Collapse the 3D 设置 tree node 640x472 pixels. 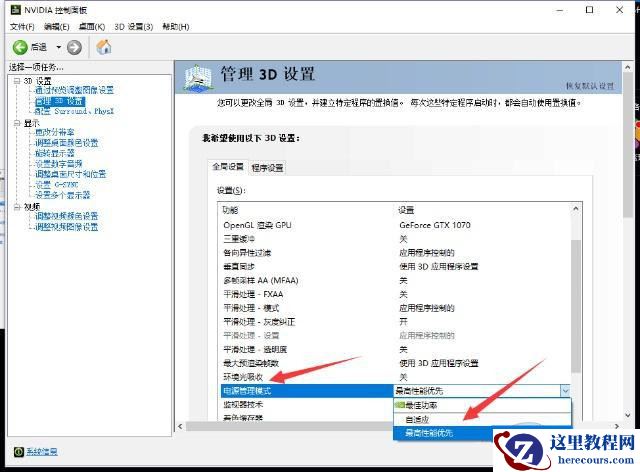click(17, 81)
